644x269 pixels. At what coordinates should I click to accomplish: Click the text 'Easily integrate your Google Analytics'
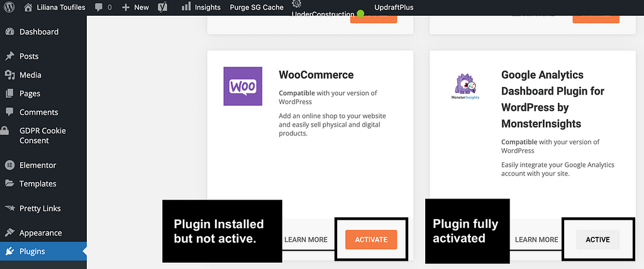click(558, 165)
